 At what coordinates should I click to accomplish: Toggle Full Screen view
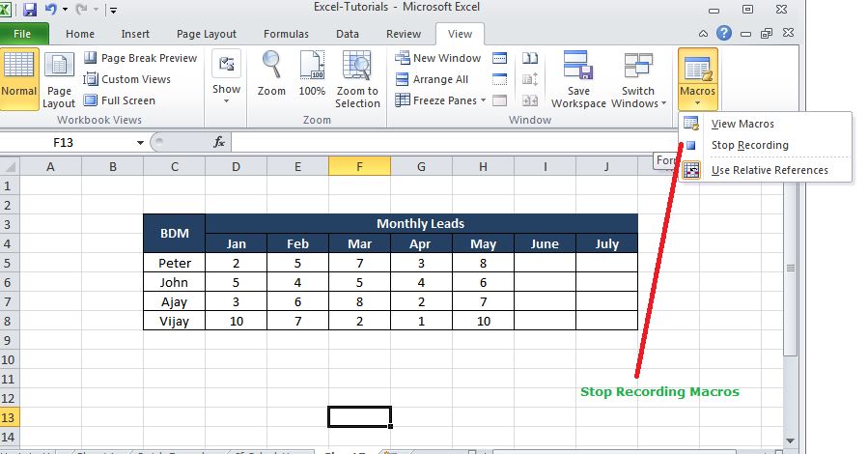(120, 100)
